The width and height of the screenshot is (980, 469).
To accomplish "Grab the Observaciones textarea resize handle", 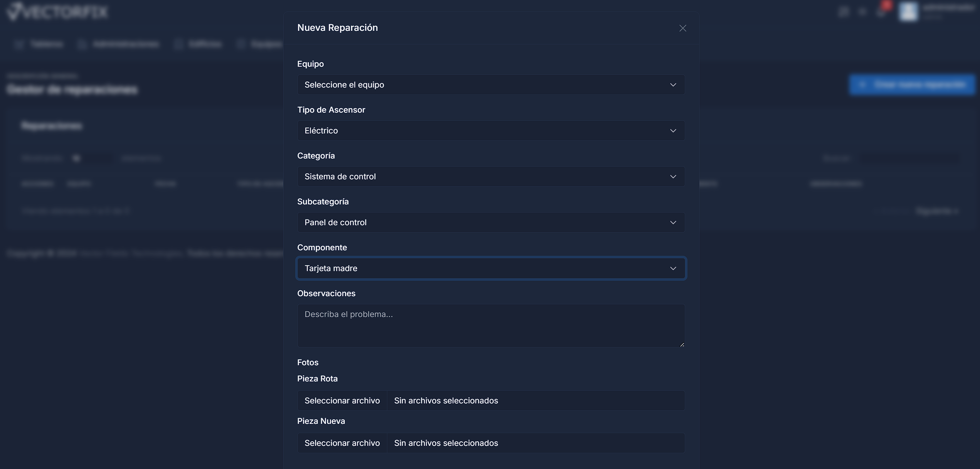I will click(682, 344).
